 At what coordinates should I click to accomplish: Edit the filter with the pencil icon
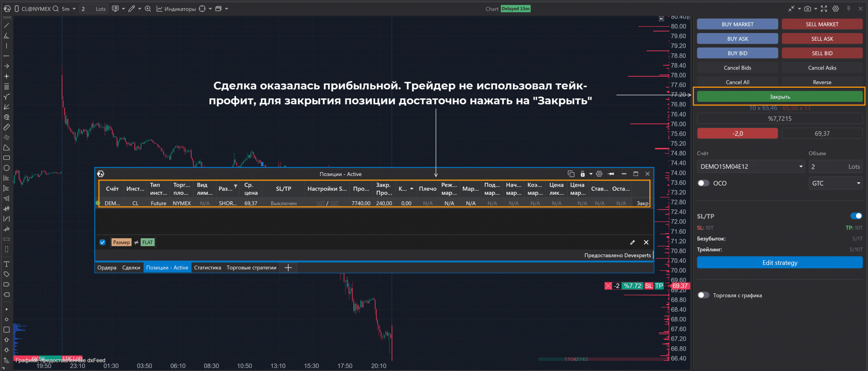[x=632, y=243]
